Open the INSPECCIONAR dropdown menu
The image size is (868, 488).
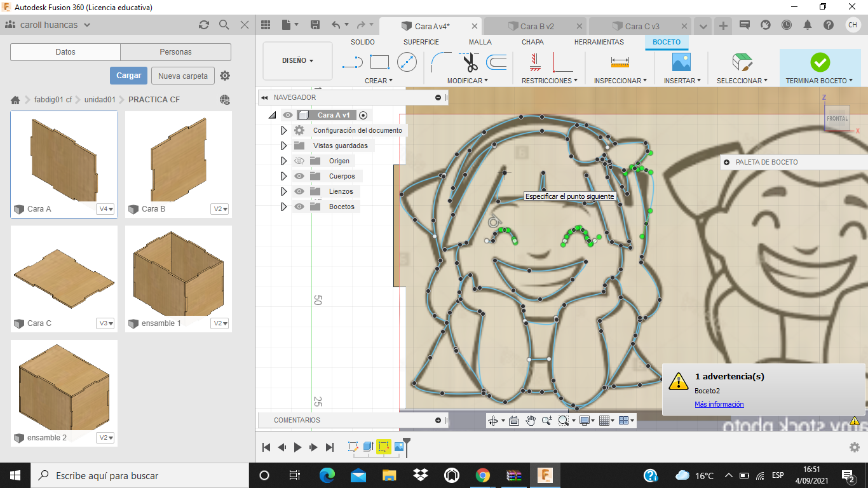coord(620,81)
